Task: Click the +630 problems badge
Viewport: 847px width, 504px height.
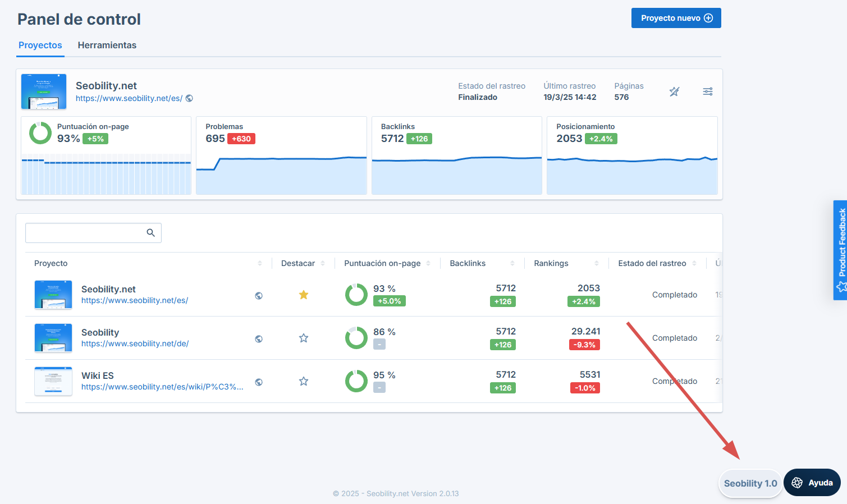Action: [241, 139]
